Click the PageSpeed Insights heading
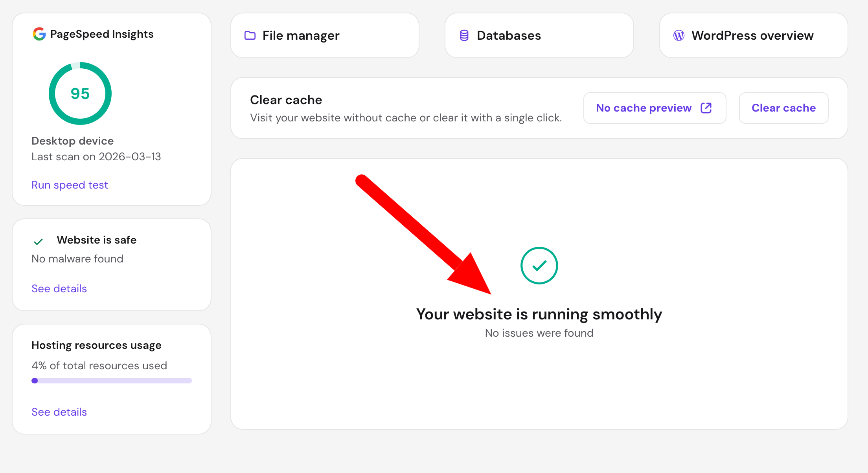This screenshot has height=473, width=868. (102, 35)
